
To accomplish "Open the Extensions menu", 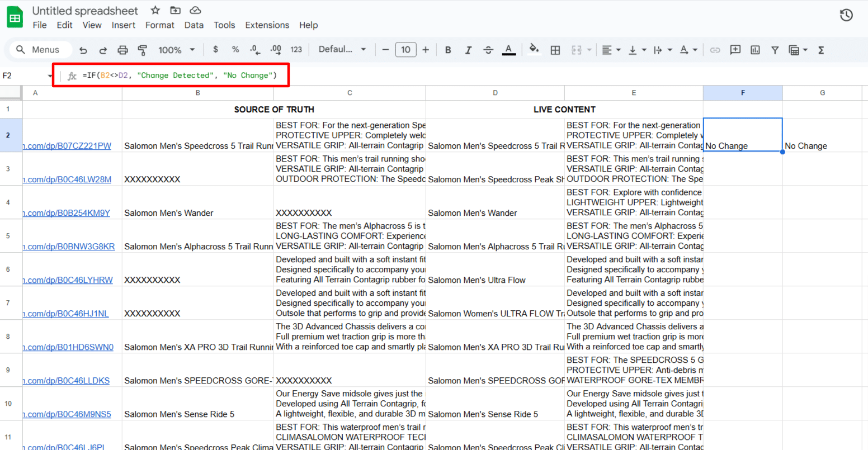I will click(x=267, y=25).
